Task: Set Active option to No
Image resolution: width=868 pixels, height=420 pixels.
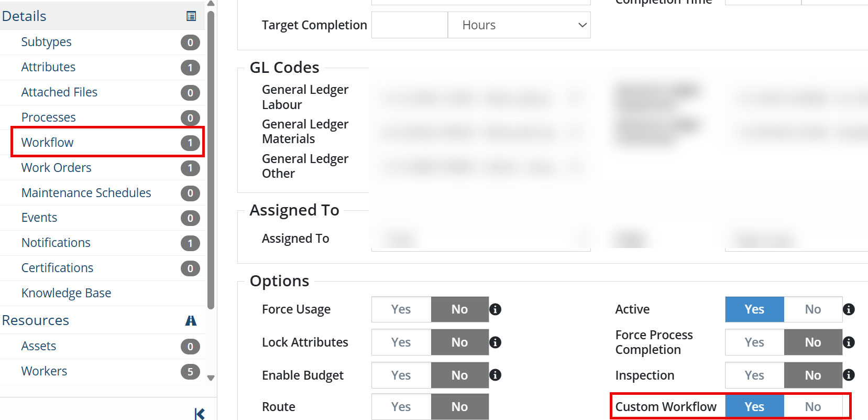Action: tap(812, 309)
